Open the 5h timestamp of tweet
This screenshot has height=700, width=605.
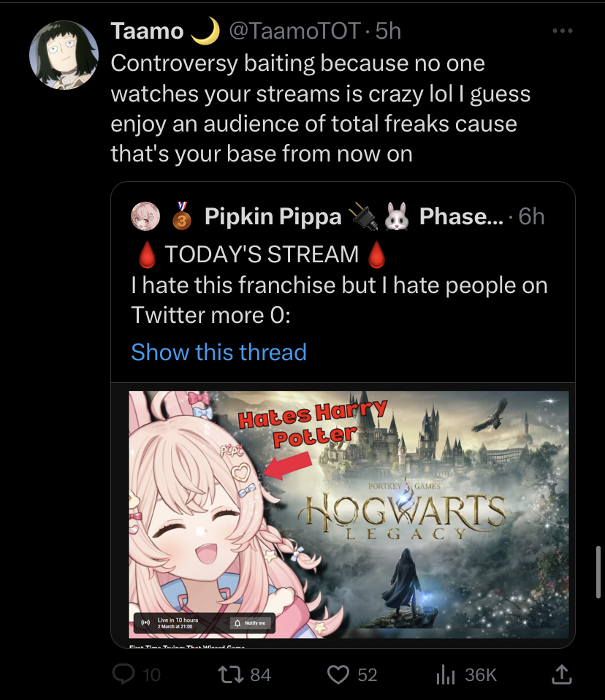coord(388,31)
